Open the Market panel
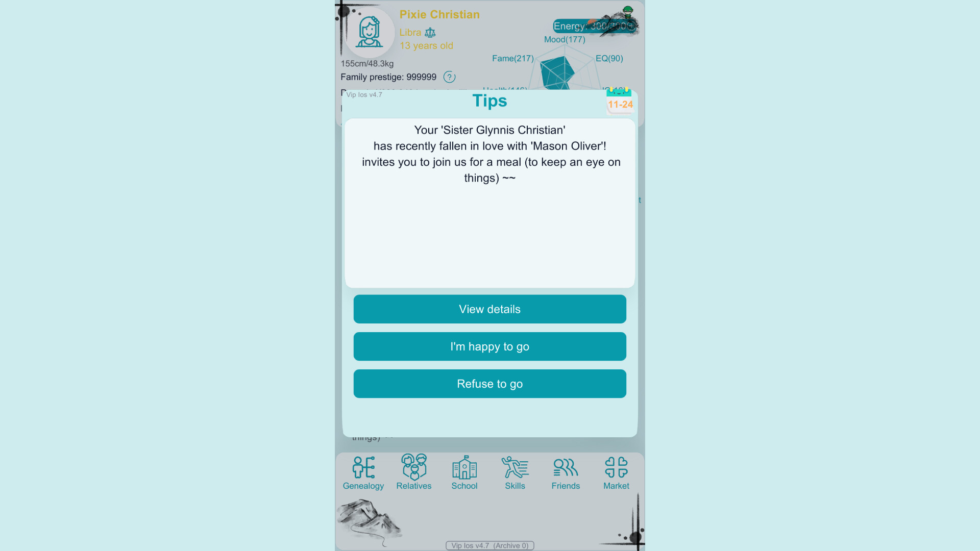Image resolution: width=980 pixels, height=551 pixels. 615,470
